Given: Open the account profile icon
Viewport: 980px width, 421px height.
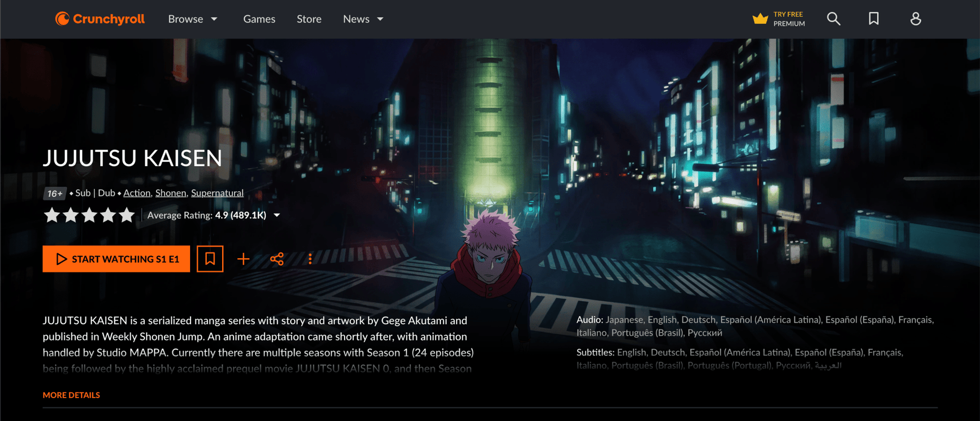Looking at the screenshot, I should (x=915, y=19).
